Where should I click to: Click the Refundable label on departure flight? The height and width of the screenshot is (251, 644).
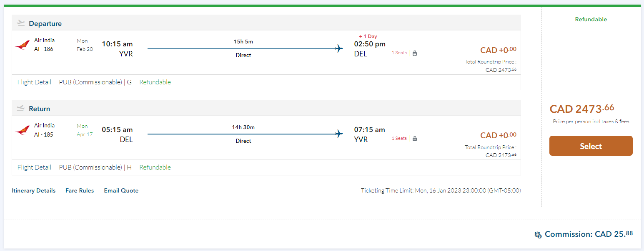(155, 82)
